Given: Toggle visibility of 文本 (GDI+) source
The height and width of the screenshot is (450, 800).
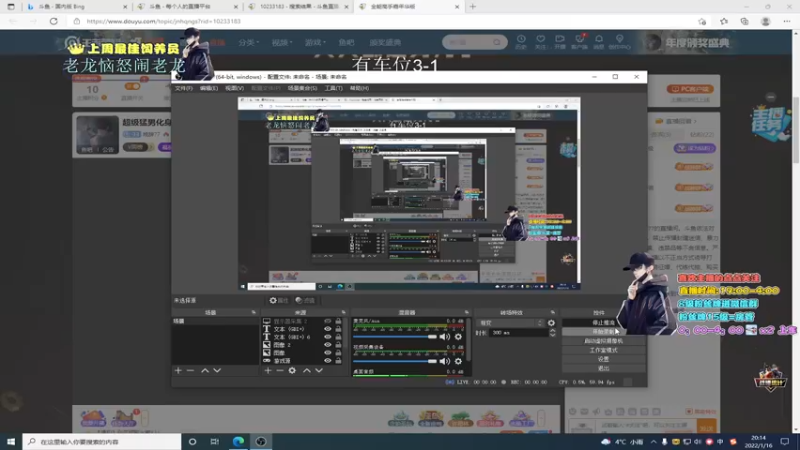Looking at the screenshot, I should [328, 329].
